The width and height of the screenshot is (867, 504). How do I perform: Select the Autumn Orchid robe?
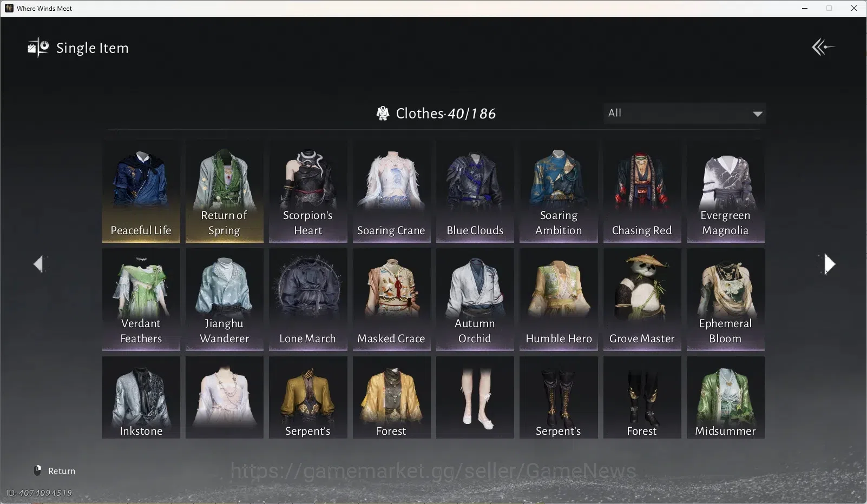point(475,299)
